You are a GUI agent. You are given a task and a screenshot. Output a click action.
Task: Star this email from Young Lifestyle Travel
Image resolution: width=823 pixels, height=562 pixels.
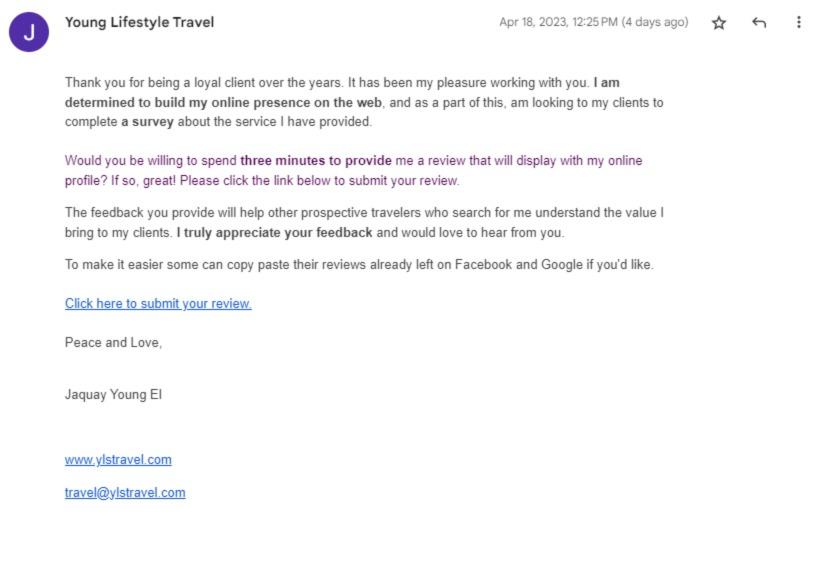[719, 23]
